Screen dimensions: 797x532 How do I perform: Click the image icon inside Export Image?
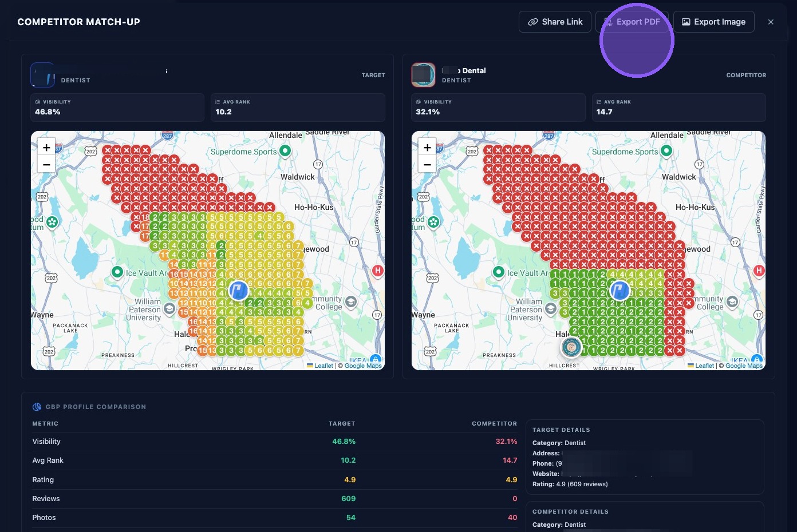686,22
